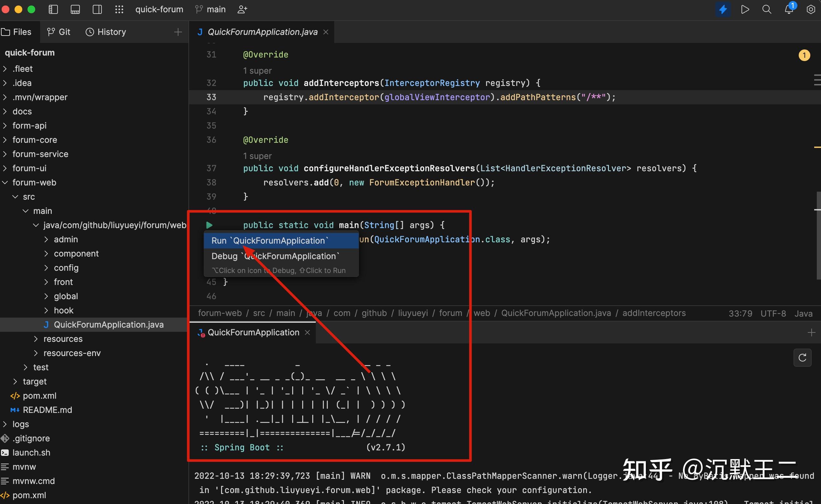Choose Run `QuickForumApplication` menu item
Viewport: 821px width, 504px height.
281,241
